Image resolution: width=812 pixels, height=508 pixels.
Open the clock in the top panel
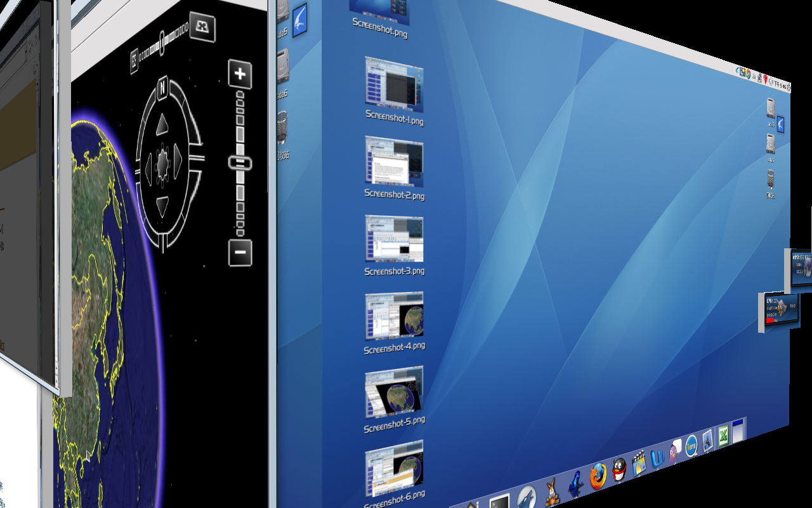pyautogui.click(x=780, y=84)
